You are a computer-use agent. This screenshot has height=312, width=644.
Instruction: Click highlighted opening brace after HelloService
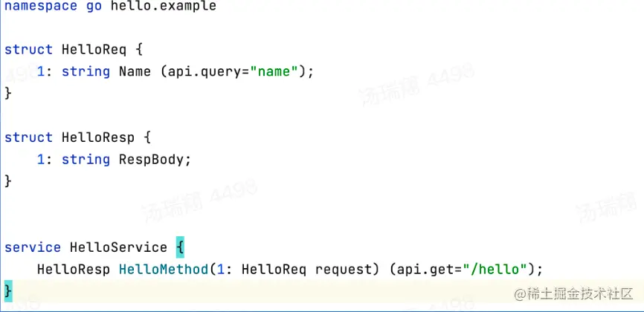180,247
